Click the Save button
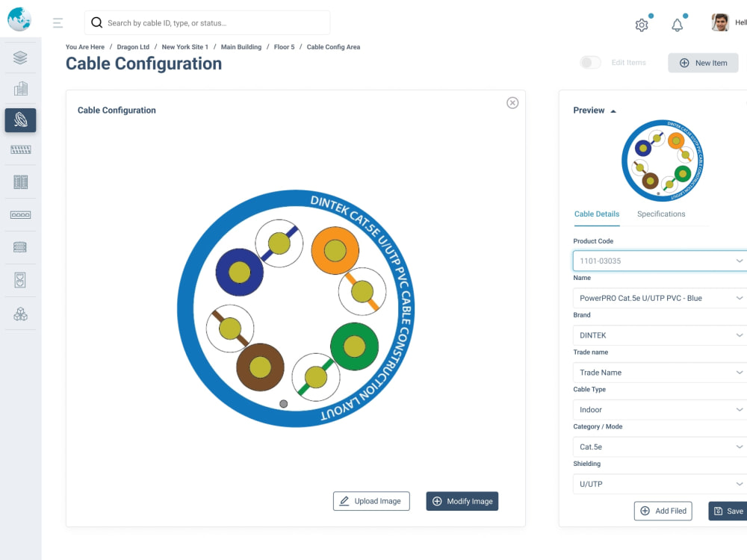747x560 pixels. point(728,511)
